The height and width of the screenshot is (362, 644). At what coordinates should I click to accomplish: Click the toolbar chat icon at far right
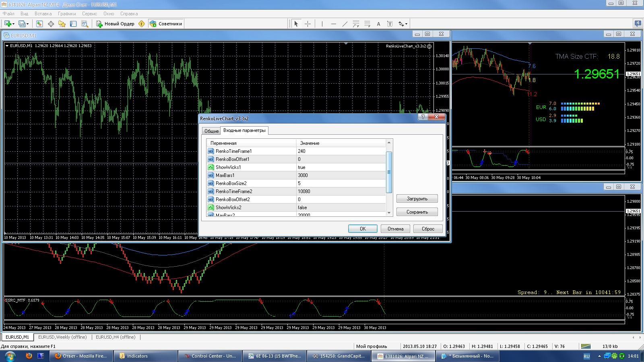638,23
